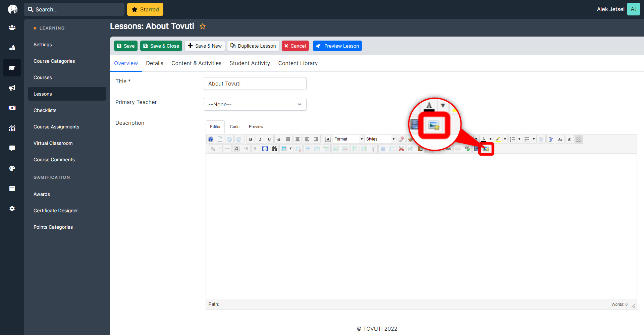Expand the bullet list style arrow
Viewport: 644px width, 335px height.
click(x=534, y=139)
